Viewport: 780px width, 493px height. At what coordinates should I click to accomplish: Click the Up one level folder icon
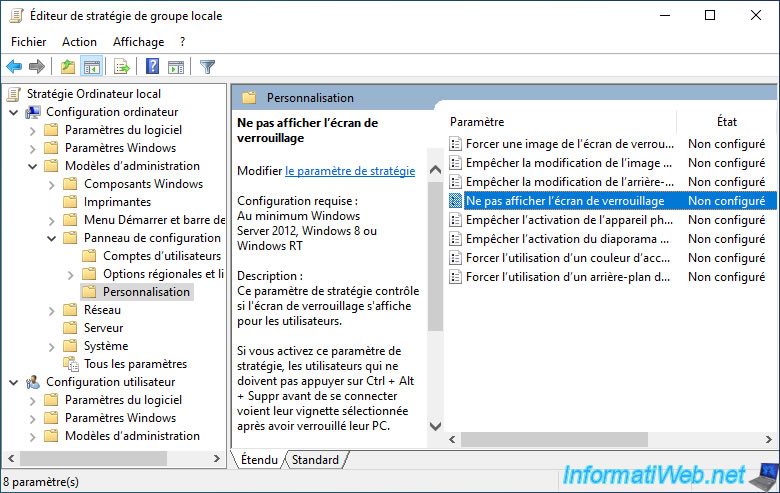click(67, 67)
